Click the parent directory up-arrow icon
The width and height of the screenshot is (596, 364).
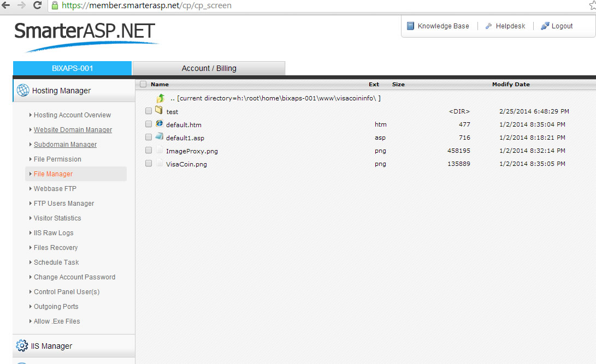[x=161, y=98]
